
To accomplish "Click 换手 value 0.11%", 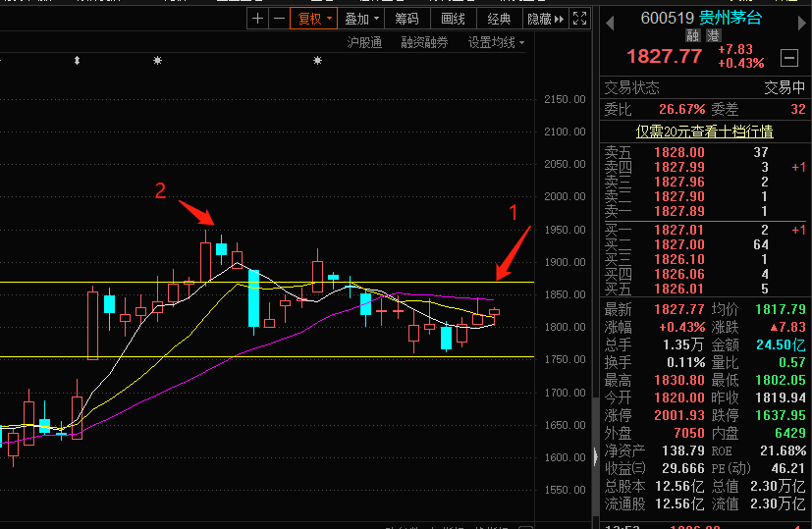I will tap(685, 362).
